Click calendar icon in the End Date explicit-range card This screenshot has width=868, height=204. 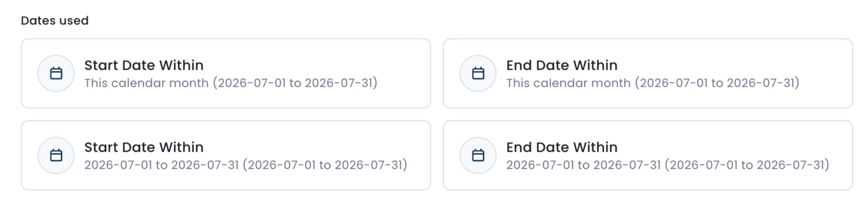478,155
